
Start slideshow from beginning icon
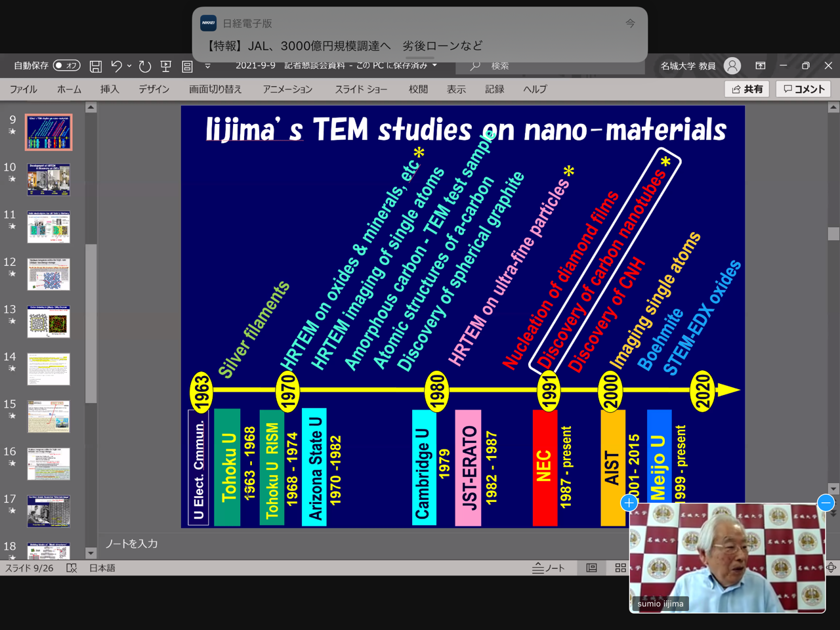pos(166,66)
